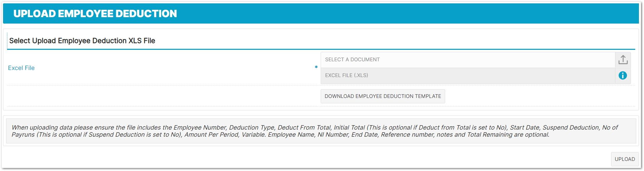
Task: Click the Select Upload Employee Deduction XLS File heading
Action: [82, 41]
